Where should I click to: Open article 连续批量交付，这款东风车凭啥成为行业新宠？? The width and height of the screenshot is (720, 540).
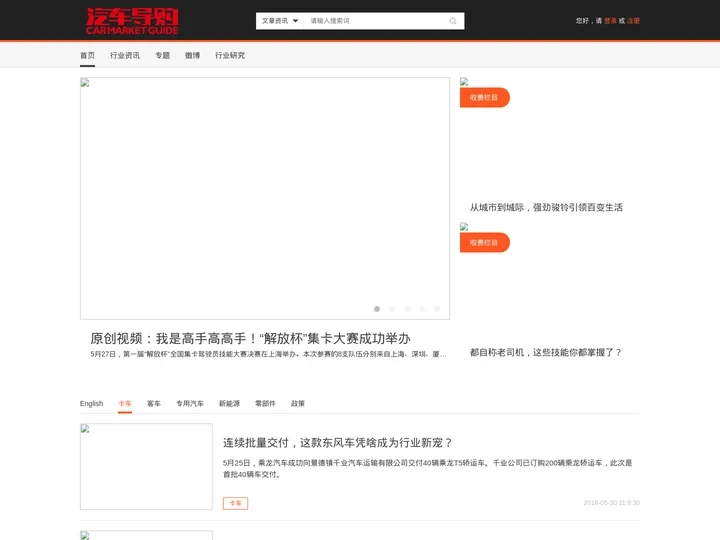point(338,443)
